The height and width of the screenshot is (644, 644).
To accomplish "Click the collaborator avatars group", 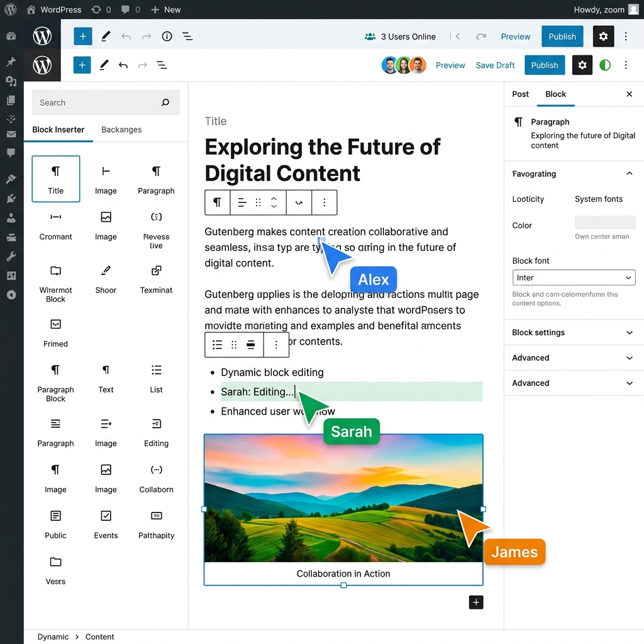I will [404, 65].
